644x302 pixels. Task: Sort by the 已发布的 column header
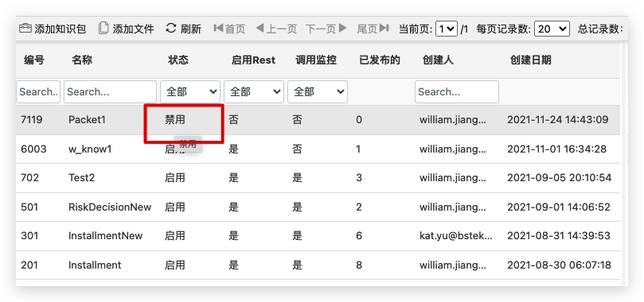pos(380,60)
